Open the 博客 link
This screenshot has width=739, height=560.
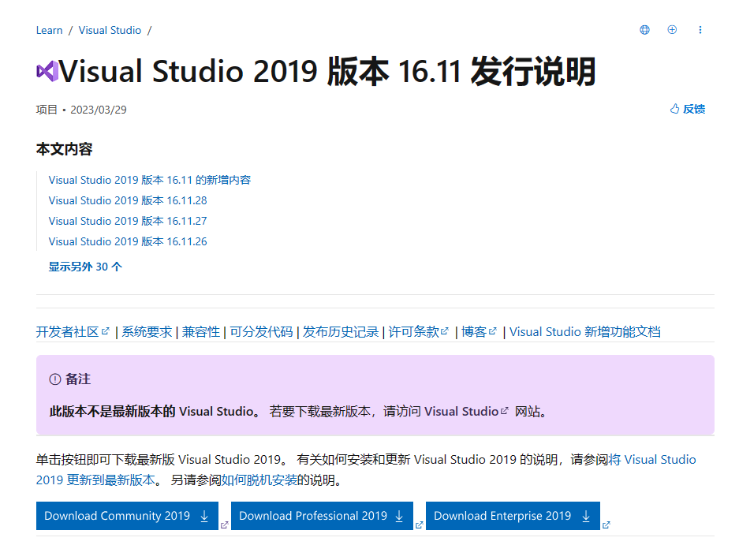(x=474, y=332)
